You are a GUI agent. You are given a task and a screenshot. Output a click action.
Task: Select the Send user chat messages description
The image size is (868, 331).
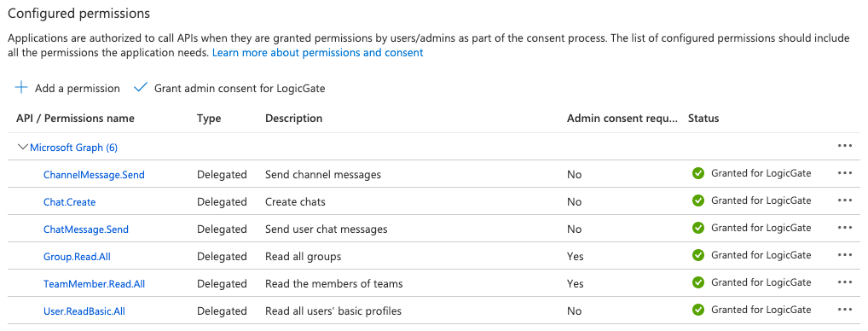(x=326, y=229)
